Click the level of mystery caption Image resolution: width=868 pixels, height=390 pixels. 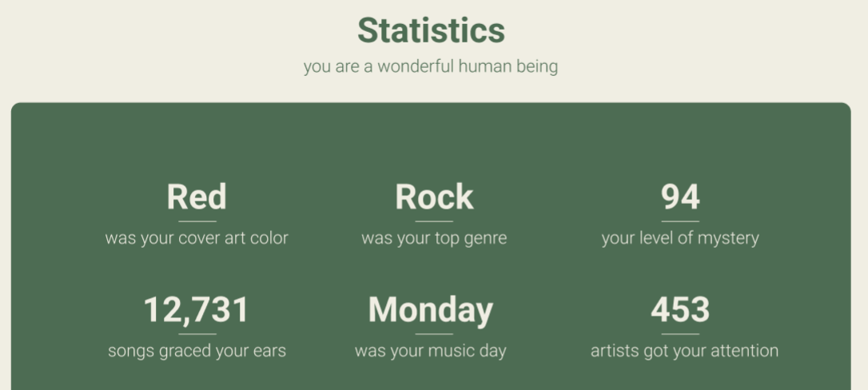click(680, 238)
